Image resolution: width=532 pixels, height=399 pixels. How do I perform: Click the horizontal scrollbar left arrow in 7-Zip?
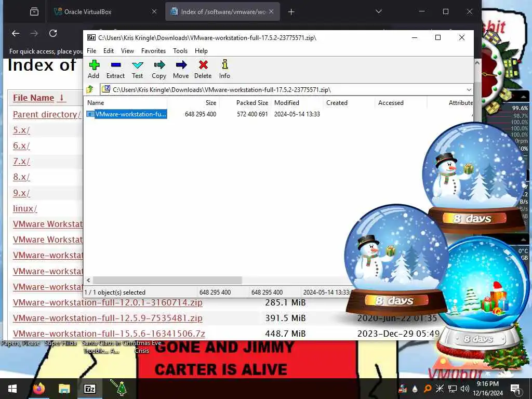click(x=88, y=280)
